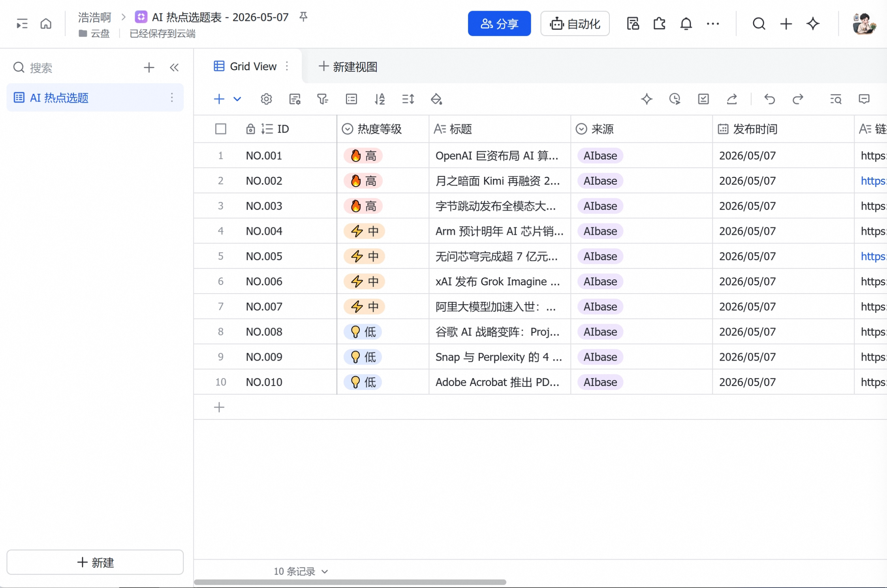Open the reminder clock toolbar icon

click(675, 99)
